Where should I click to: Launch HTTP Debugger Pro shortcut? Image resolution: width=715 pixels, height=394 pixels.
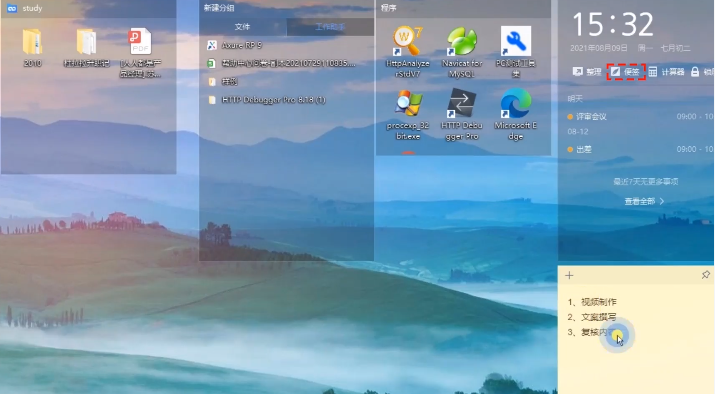tap(461, 114)
